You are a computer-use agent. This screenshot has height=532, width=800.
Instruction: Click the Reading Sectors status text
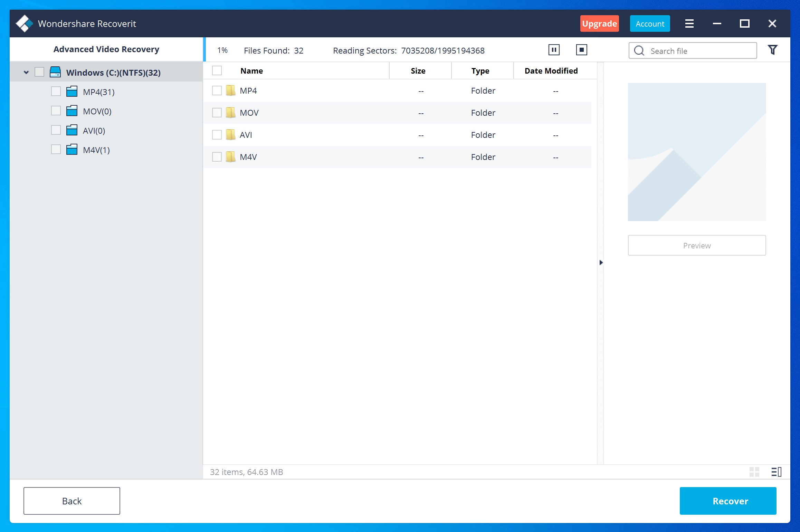pyautogui.click(x=409, y=50)
